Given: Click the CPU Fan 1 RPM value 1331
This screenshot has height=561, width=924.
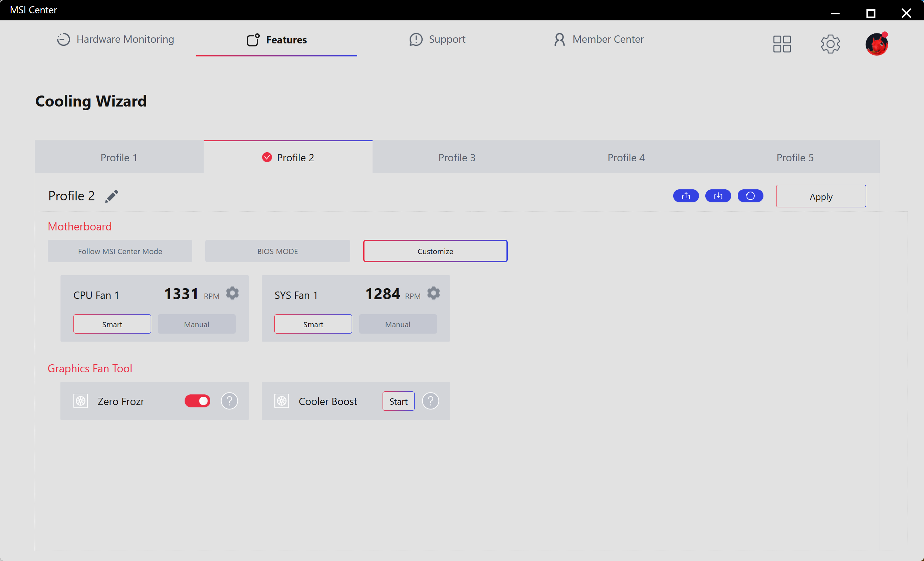Looking at the screenshot, I should [x=181, y=294].
